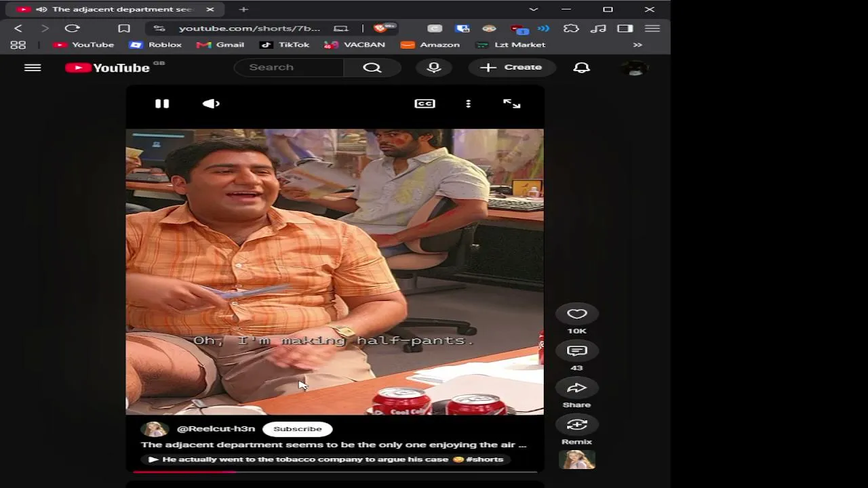The width and height of the screenshot is (868, 488).
Task: Share this Short
Action: click(576, 388)
